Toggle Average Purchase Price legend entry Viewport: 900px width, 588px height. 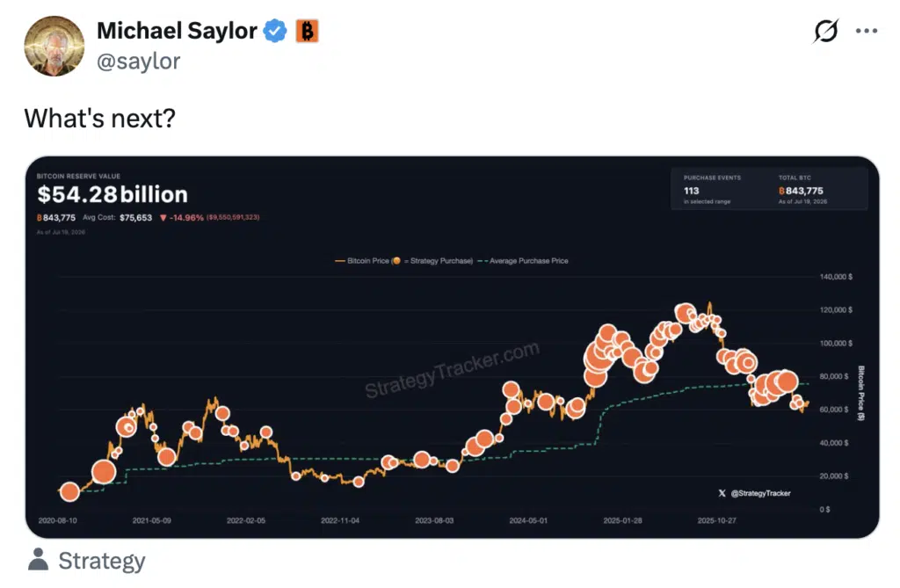click(523, 261)
